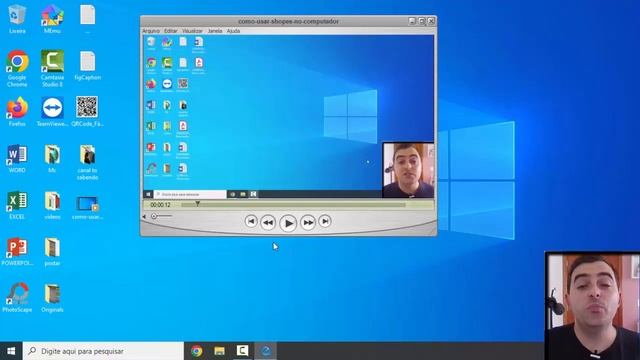Image resolution: width=640 pixels, height=360 pixels.
Task: Minimize the video player window
Action: [412, 21]
